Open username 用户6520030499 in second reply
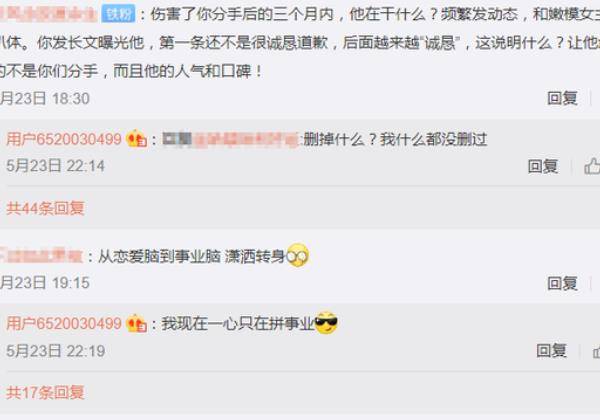 [x=64, y=324]
